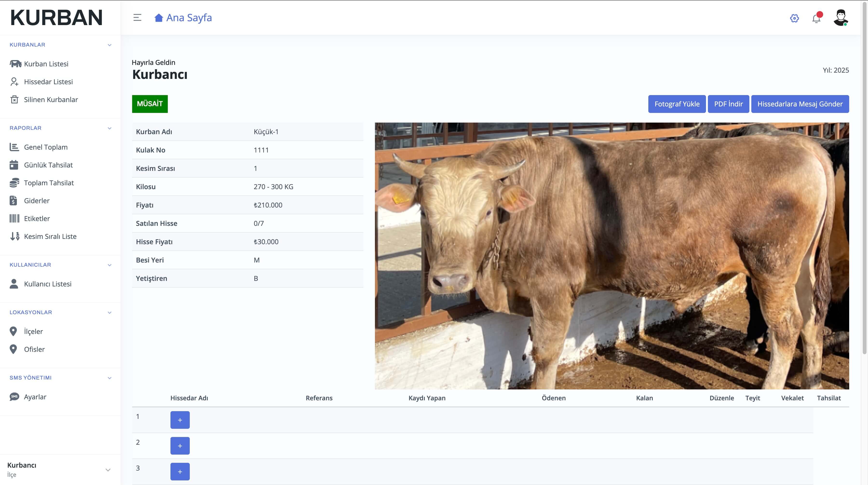Click the green MÜSAİT status button
Screen dimensions: 868x485
(149, 104)
